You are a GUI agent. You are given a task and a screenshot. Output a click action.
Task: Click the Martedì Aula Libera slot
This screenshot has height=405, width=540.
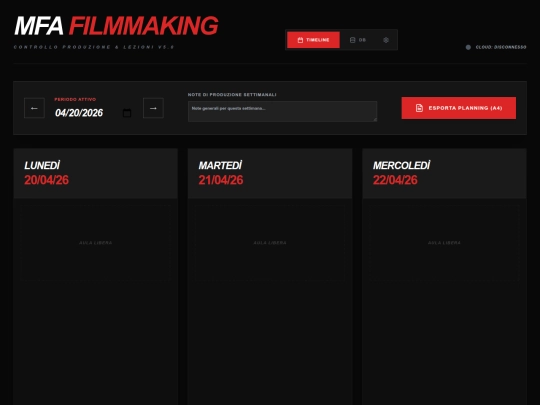270,243
